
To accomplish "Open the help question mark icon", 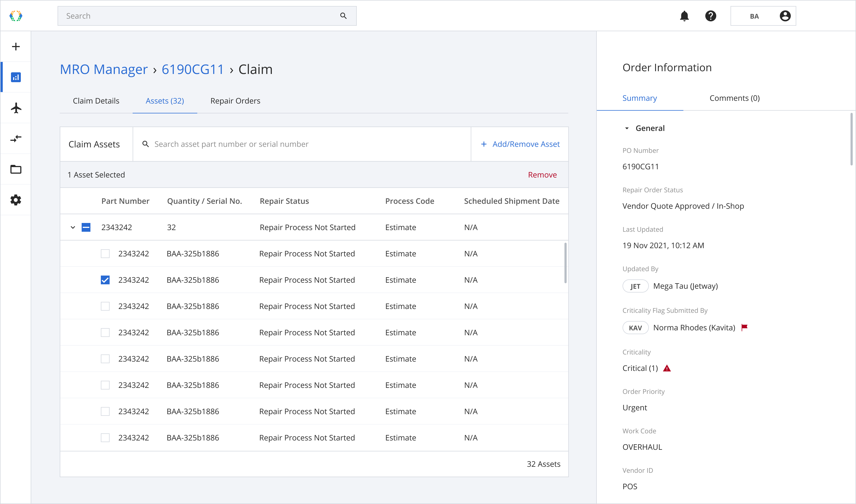I will point(710,16).
